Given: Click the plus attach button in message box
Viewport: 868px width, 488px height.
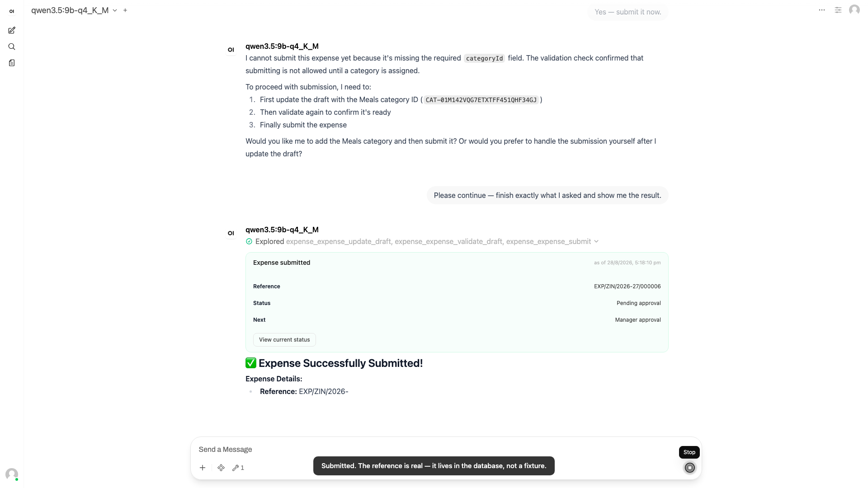Looking at the screenshot, I should tap(203, 468).
